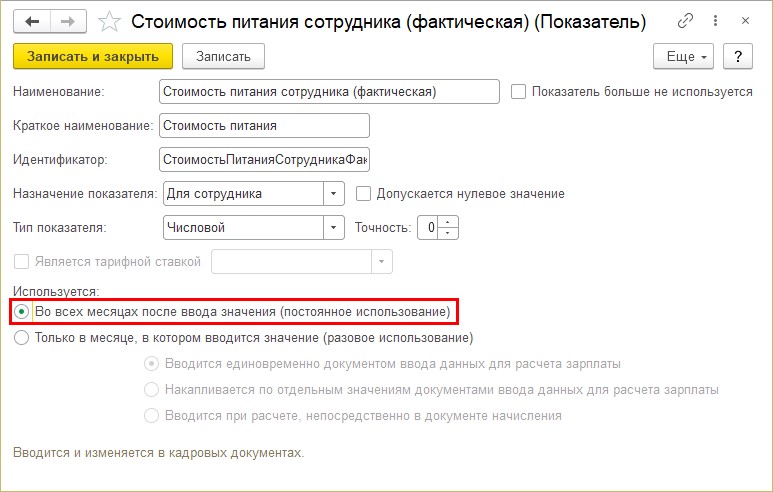Go forward with the right arrow button
773x492 pixels.
click(68, 22)
